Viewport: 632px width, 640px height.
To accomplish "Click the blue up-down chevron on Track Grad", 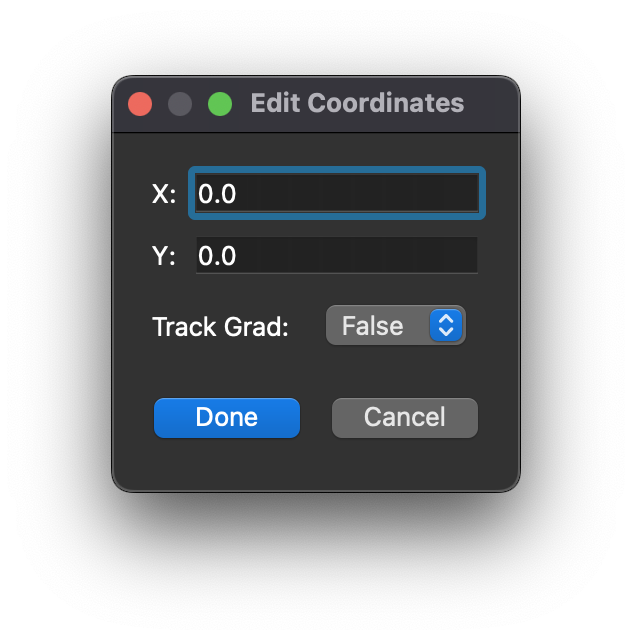I will [446, 325].
